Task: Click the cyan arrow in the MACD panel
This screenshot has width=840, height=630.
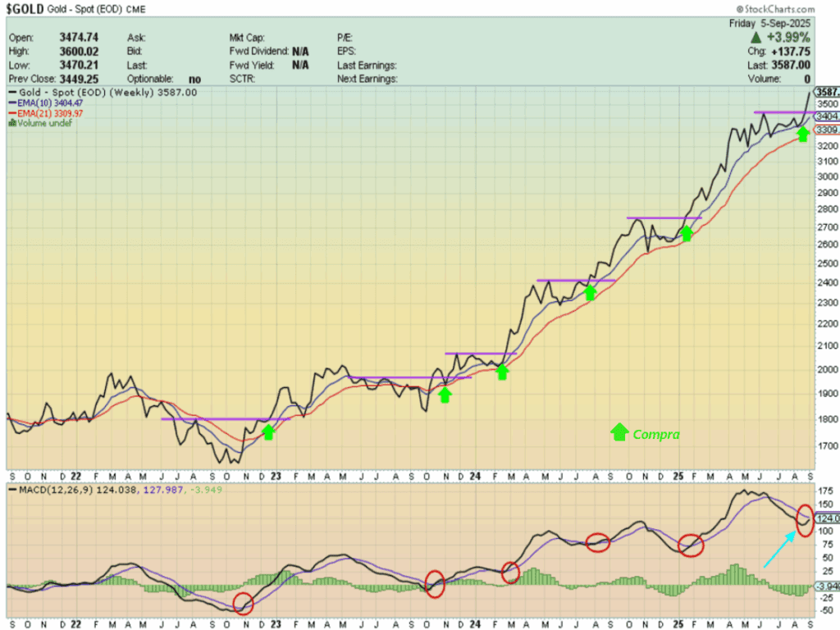Action: pyautogui.click(x=778, y=550)
